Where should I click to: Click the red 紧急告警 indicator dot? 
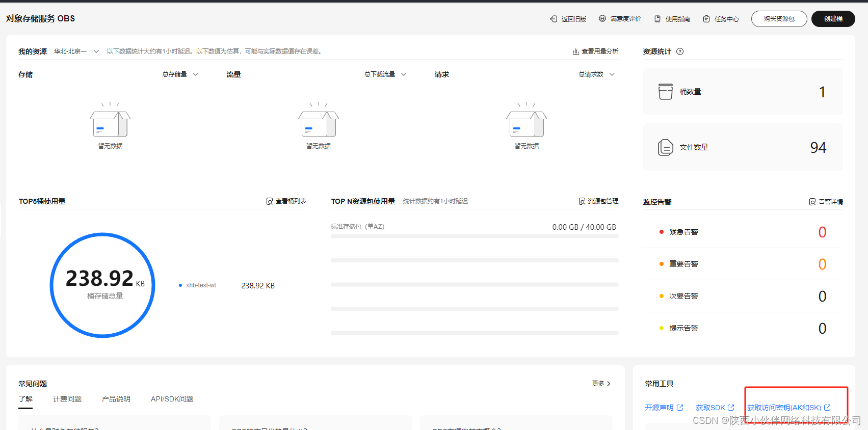tap(662, 232)
